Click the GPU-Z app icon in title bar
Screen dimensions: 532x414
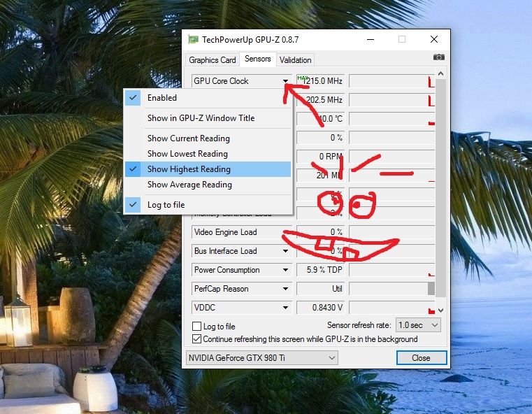click(193, 39)
